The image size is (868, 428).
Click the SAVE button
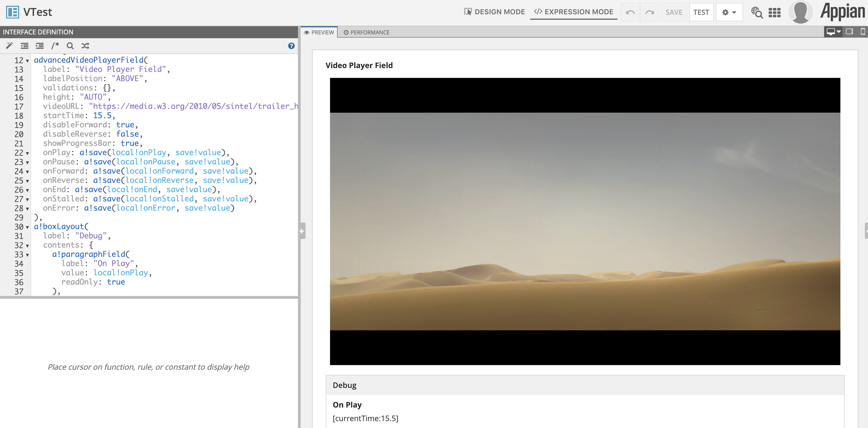pos(674,12)
